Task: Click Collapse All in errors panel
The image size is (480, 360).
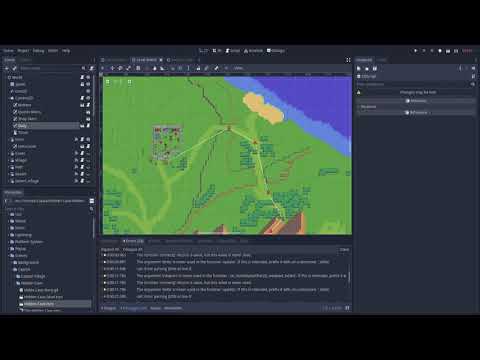Action: [133, 249]
